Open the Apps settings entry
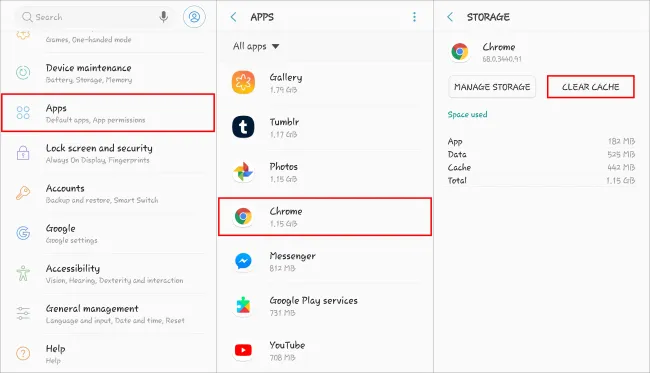 click(x=108, y=113)
